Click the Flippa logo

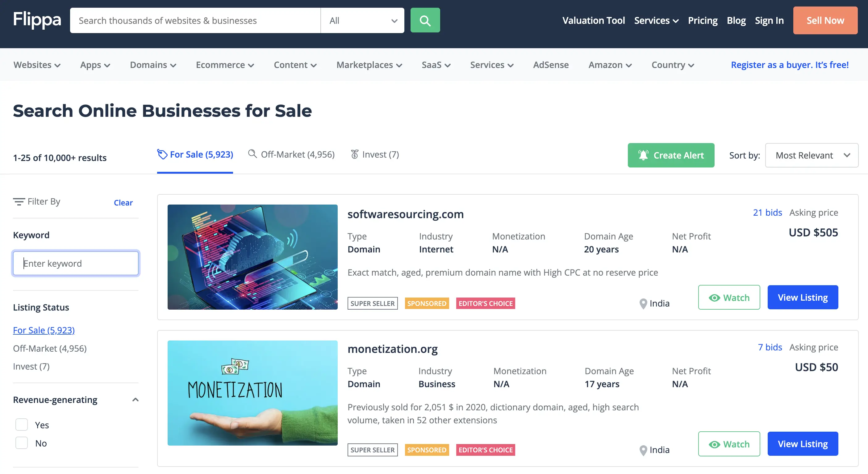point(37,20)
